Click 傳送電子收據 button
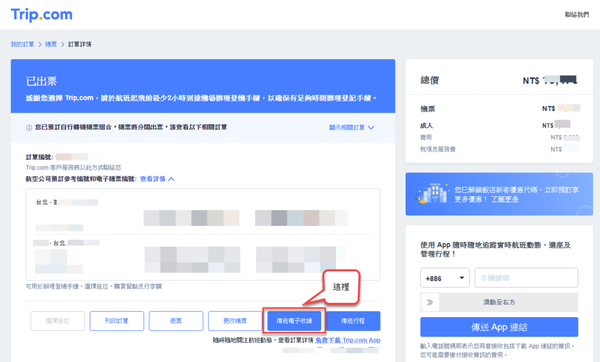The image size is (600, 362). point(294,321)
